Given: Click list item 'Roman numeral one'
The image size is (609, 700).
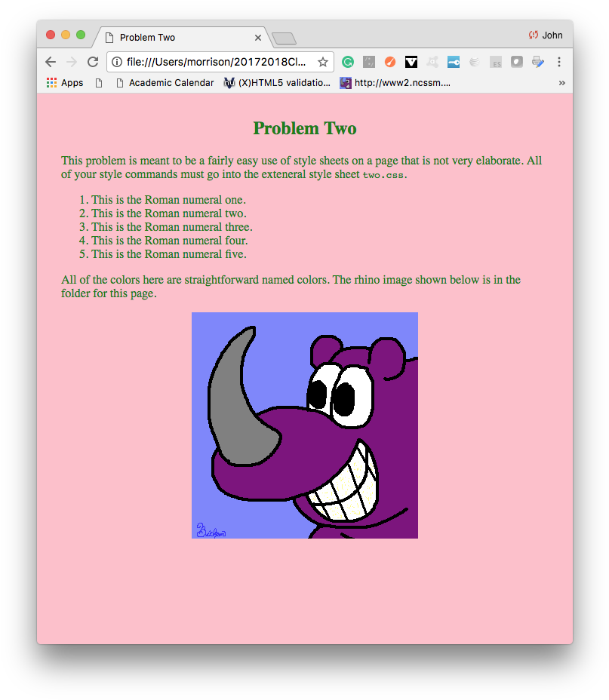Looking at the screenshot, I should pos(169,200).
